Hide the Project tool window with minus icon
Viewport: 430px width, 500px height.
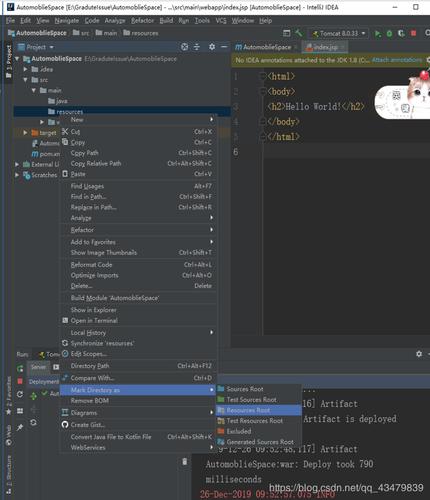(224, 47)
